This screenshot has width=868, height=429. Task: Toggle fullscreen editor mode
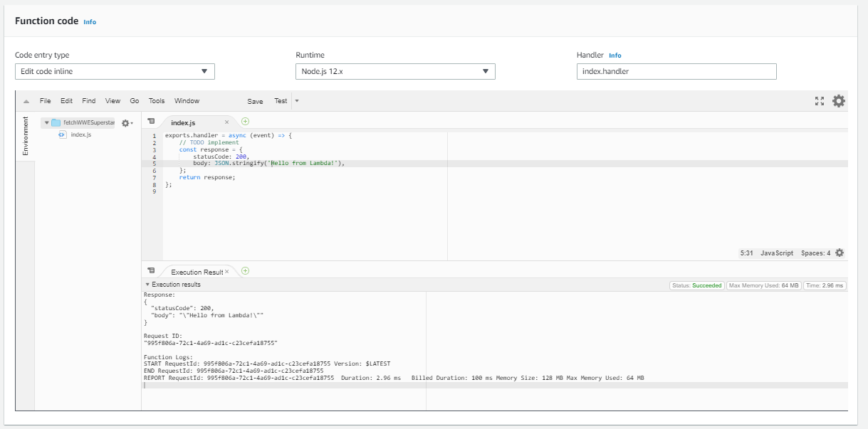[x=819, y=100]
